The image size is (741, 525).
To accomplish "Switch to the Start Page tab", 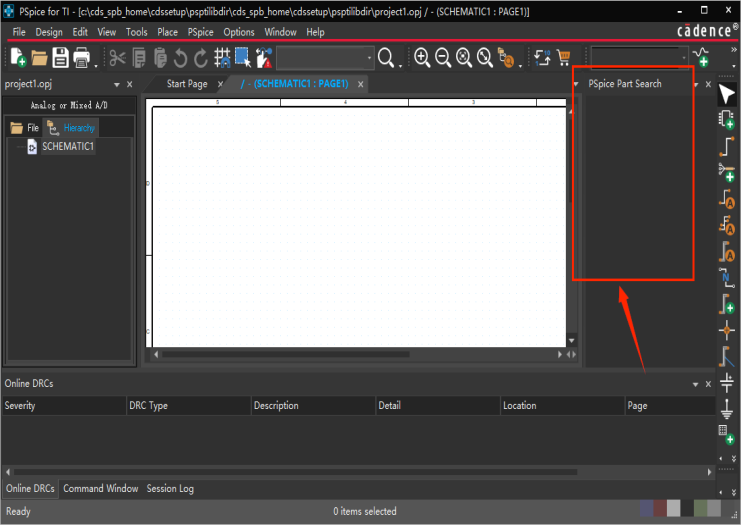I will click(x=187, y=84).
